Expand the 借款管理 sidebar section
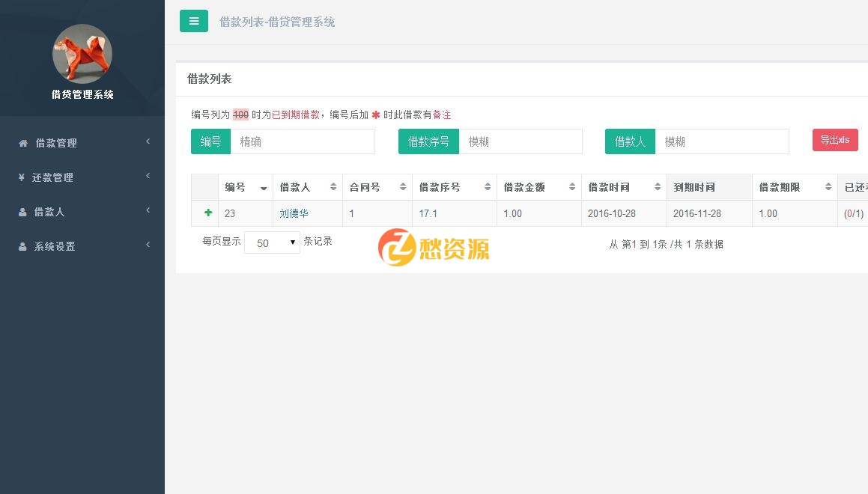868x494 pixels. [x=82, y=143]
